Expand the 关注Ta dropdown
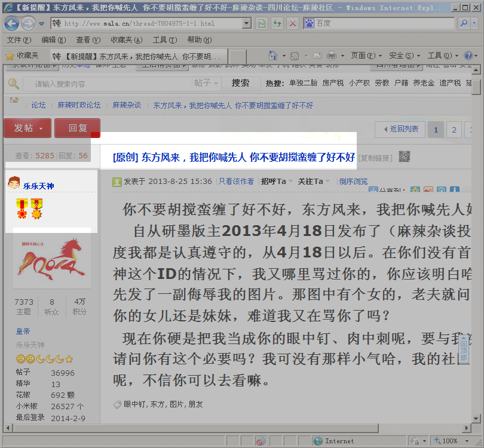 pyautogui.click(x=314, y=182)
